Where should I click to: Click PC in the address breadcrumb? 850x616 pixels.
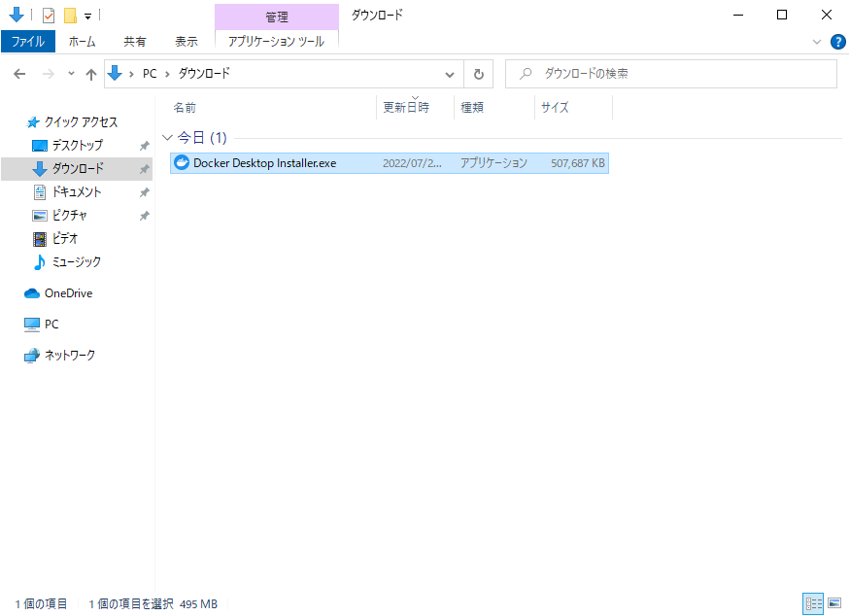[150, 74]
